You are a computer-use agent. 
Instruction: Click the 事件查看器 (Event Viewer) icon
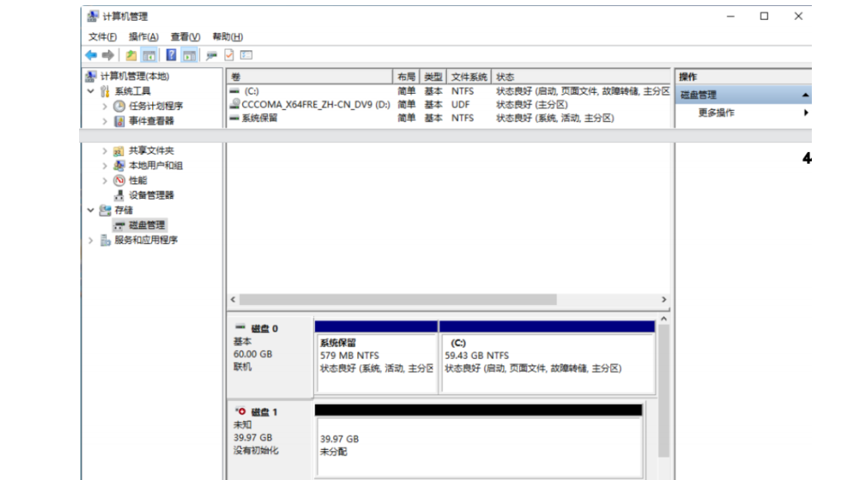(120, 121)
